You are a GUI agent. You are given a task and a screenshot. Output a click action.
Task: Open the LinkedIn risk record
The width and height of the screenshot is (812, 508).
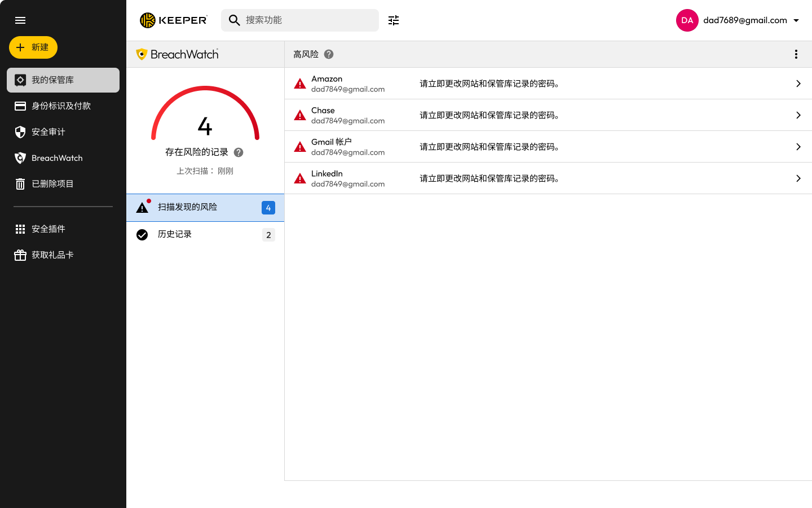pyautogui.click(x=548, y=178)
